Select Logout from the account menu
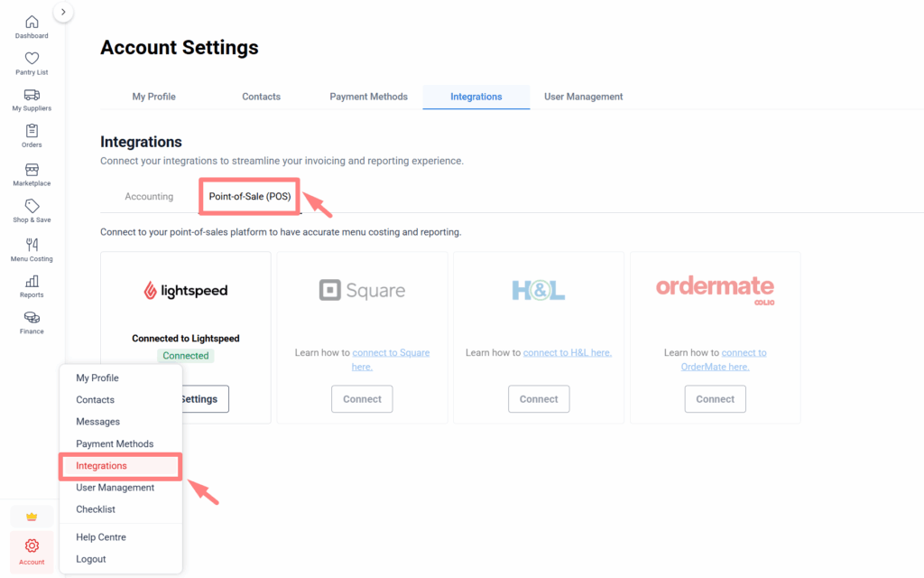The image size is (924, 578). 91,559
